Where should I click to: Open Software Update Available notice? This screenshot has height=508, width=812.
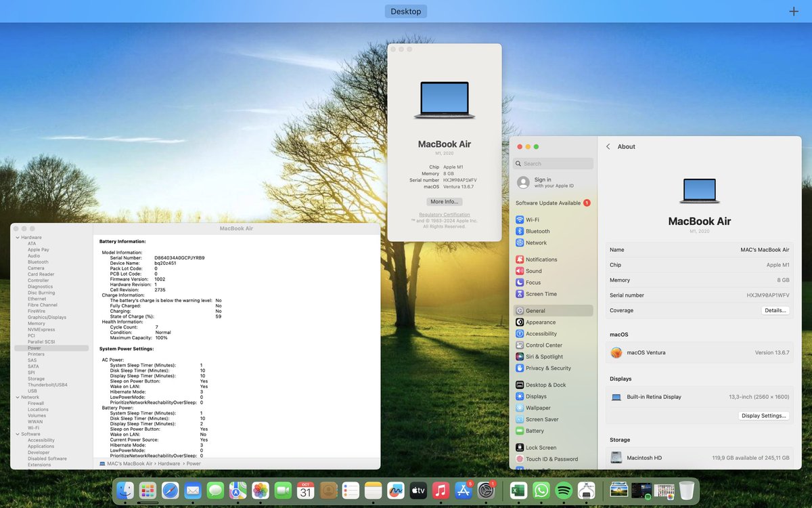(x=553, y=203)
